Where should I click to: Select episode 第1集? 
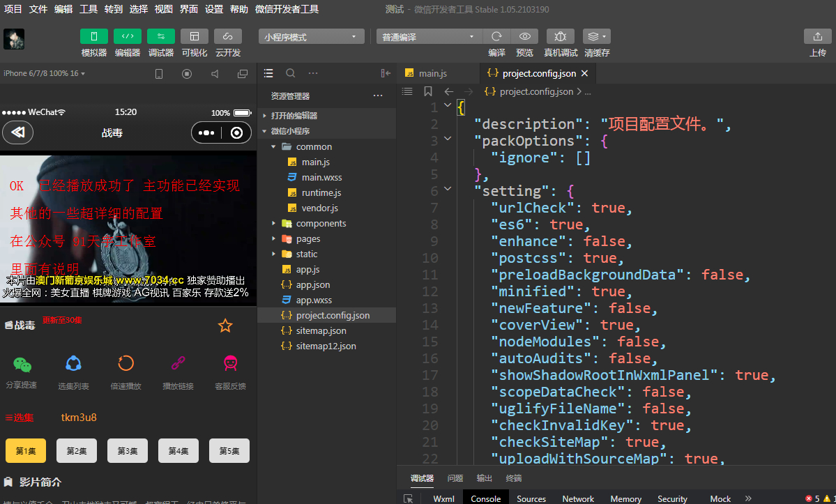click(26, 451)
